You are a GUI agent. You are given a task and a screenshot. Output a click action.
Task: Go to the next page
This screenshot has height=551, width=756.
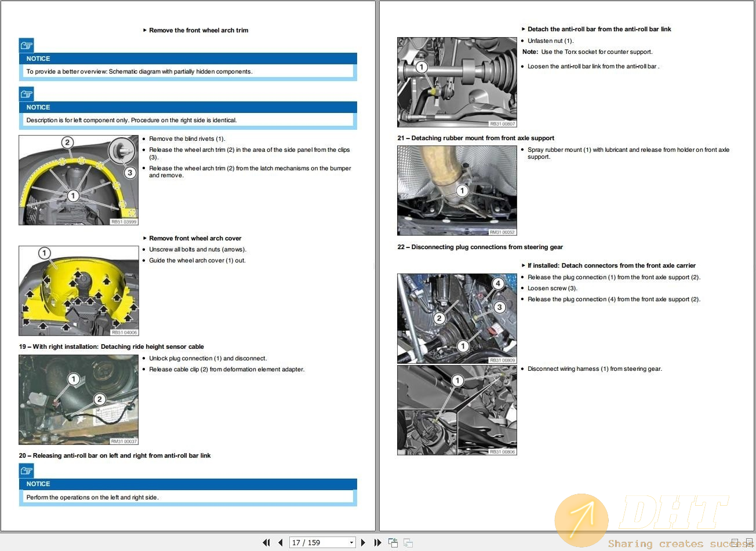(364, 542)
